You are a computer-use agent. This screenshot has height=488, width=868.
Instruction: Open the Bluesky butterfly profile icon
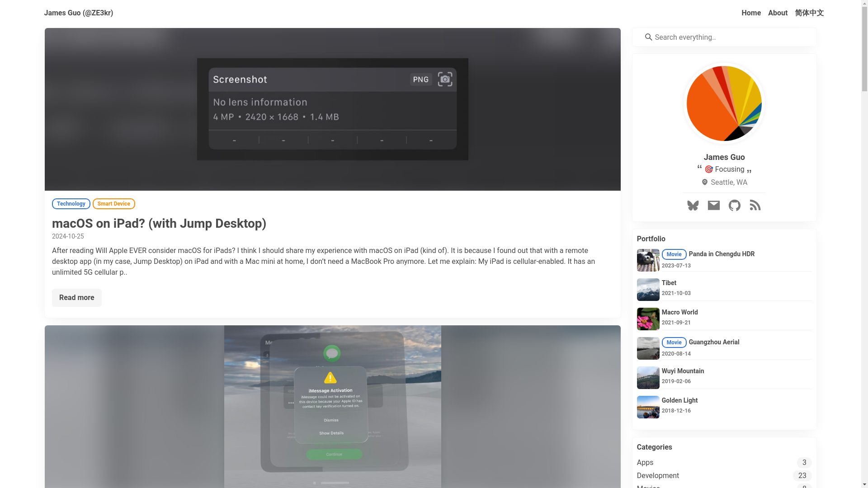(693, 206)
